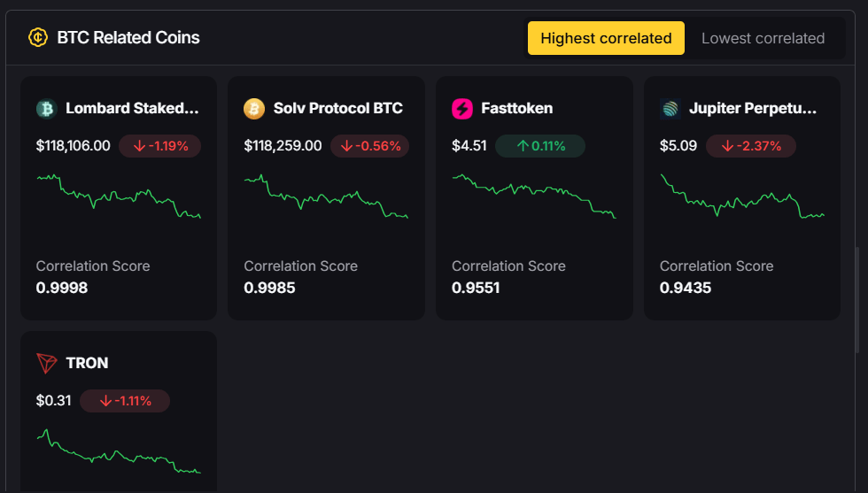Click the BTC Related Coins header icon
Screen dimensions: 868x493
pyautogui.click(x=37, y=38)
